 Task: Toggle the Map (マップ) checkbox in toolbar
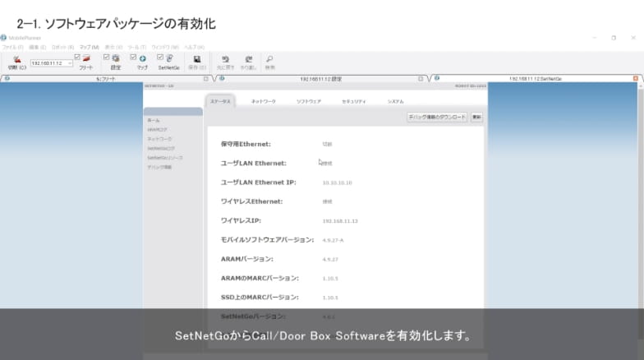[133, 57]
